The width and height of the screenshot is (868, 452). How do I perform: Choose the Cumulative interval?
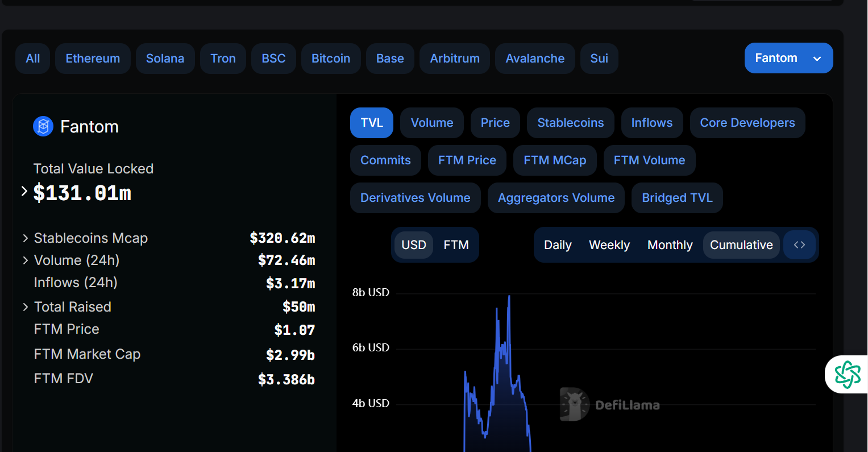tap(741, 245)
